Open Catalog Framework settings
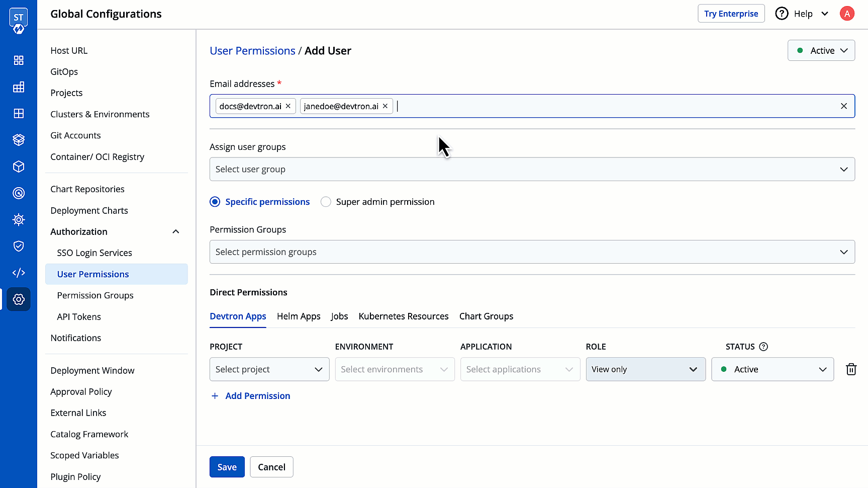 (x=89, y=434)
